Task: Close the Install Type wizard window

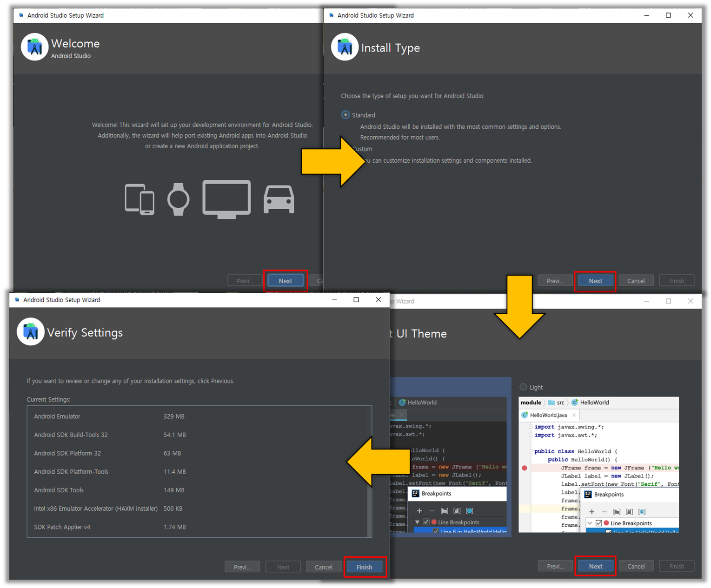Action: pyautogui.click(x=691, y=15)
